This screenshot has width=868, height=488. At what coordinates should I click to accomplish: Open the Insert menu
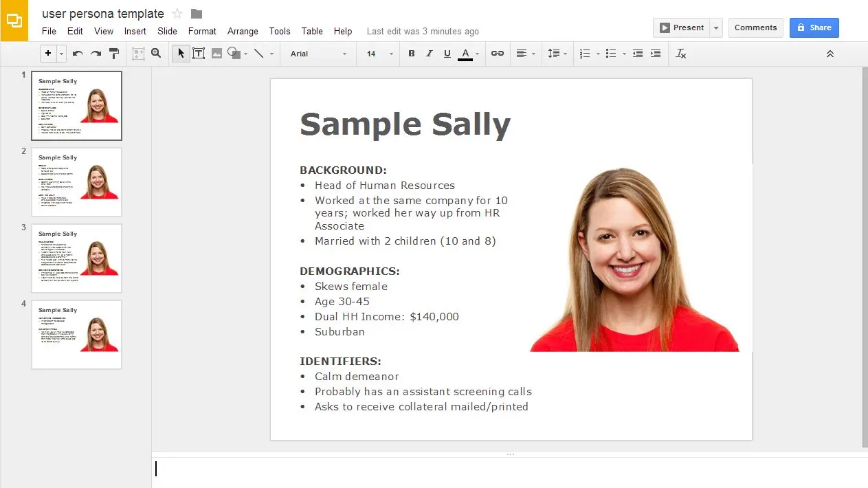[135, 31]
